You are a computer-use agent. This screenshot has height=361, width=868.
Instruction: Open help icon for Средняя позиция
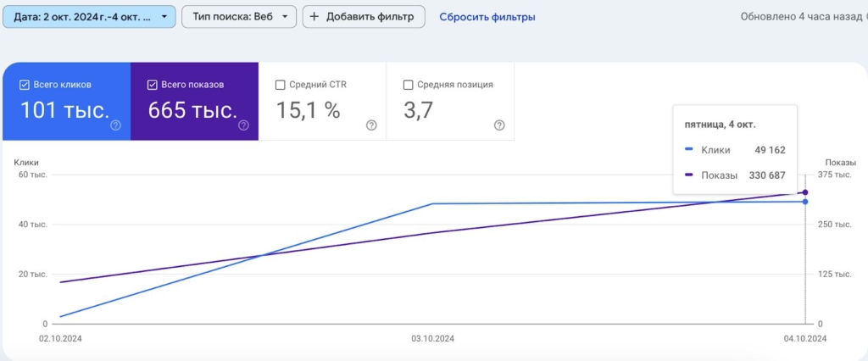point(499,125)
